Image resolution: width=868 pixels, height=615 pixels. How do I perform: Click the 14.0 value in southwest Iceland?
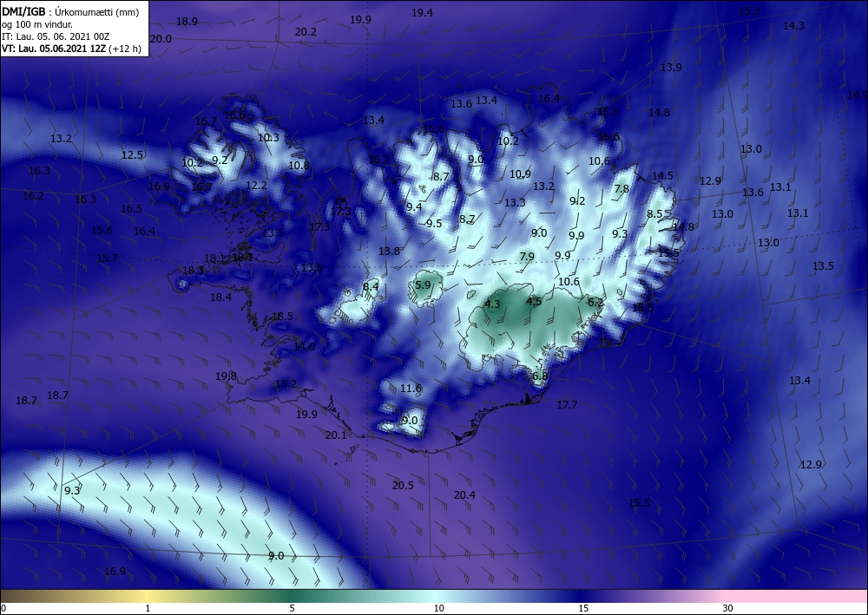click(x=304, y=347)
